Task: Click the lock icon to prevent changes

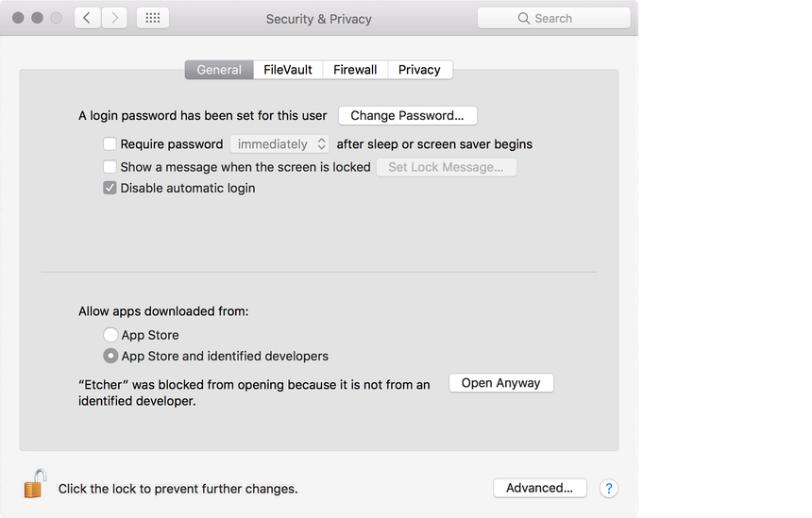Action: click(35, 485)
